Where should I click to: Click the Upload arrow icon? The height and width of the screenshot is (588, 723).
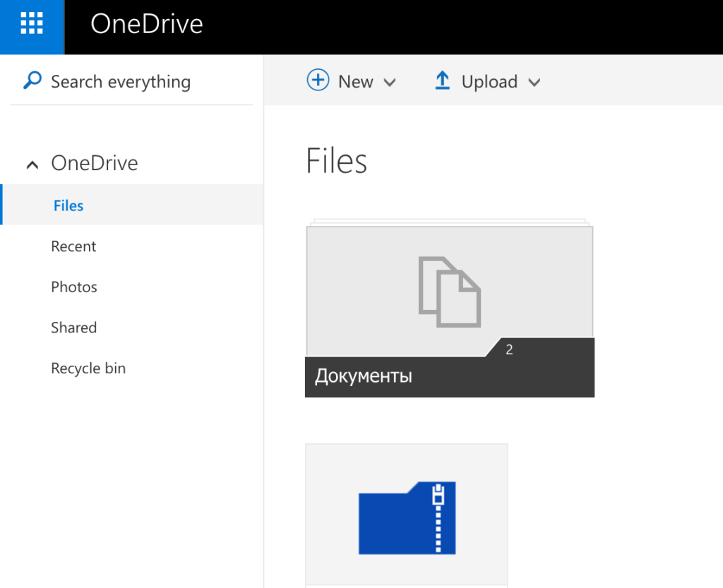click(442, 80)
